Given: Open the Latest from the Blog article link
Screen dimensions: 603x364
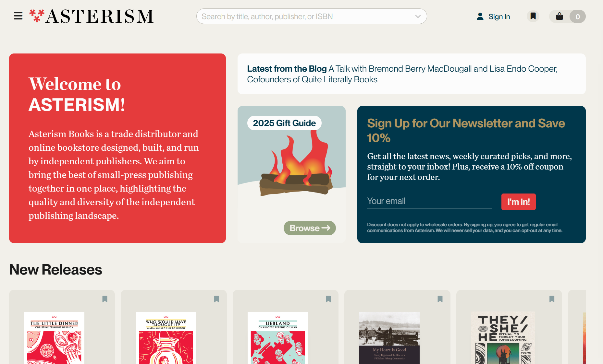Looking at the screenshot, I should pyautogui.click(x=402, y=74).
